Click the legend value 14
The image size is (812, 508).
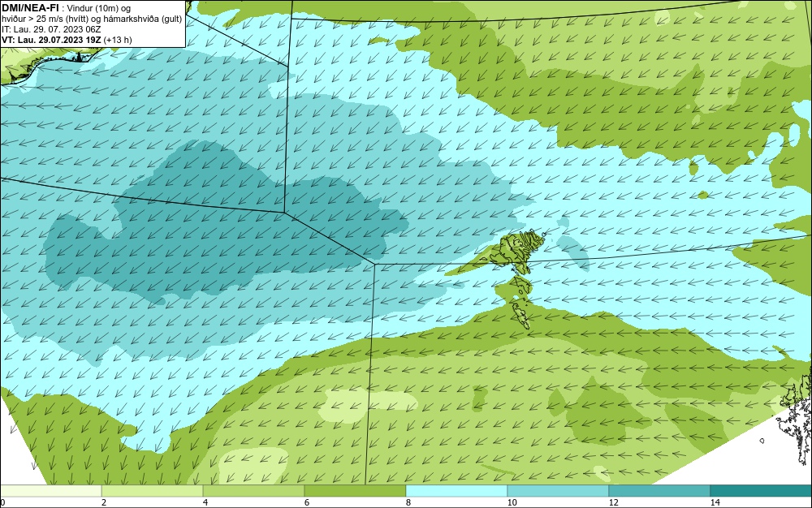[x=715, y=502]
